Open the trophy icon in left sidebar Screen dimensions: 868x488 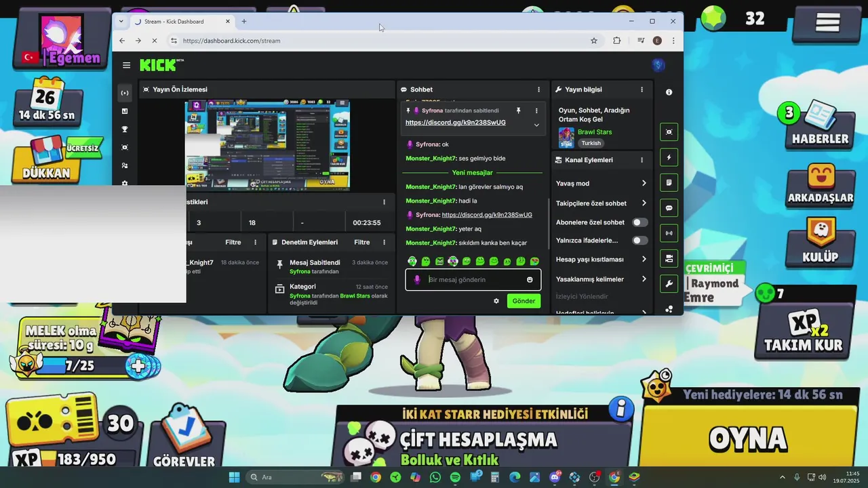(x=125, y=129)
